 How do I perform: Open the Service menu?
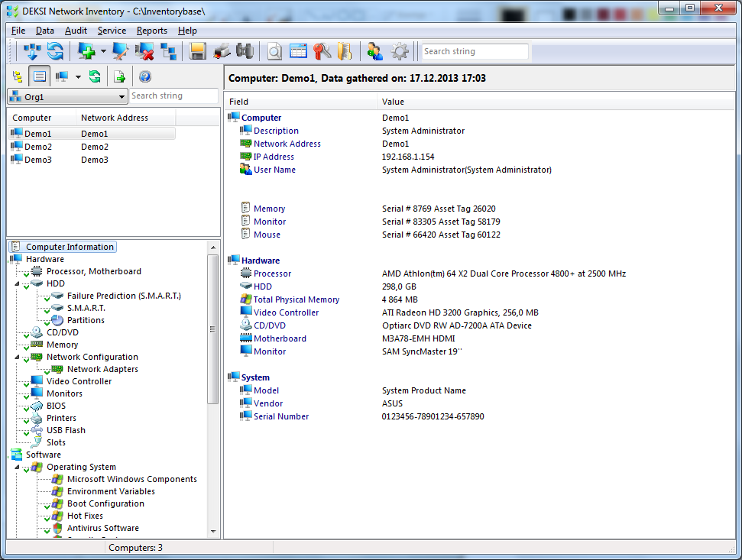coord(112,31)
